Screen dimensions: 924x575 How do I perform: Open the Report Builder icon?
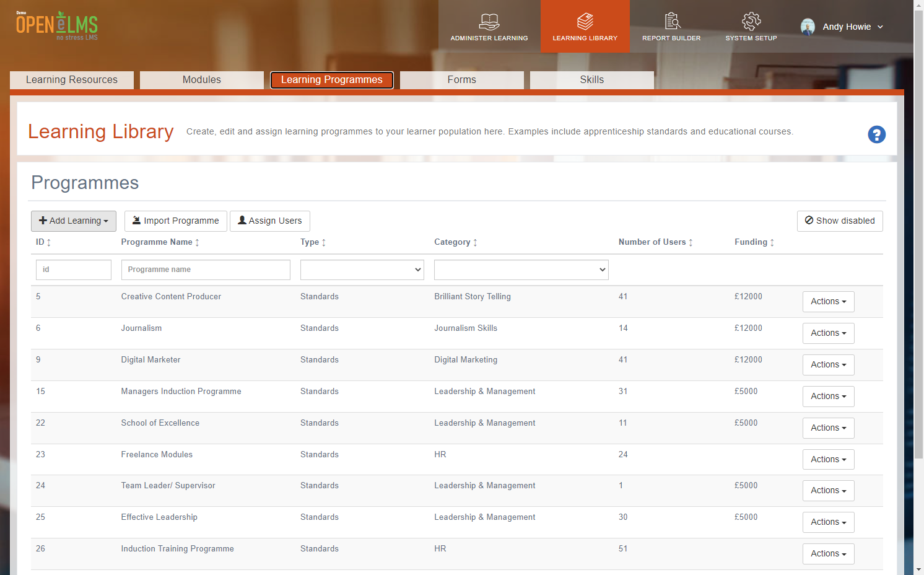[x=672, y=22]
